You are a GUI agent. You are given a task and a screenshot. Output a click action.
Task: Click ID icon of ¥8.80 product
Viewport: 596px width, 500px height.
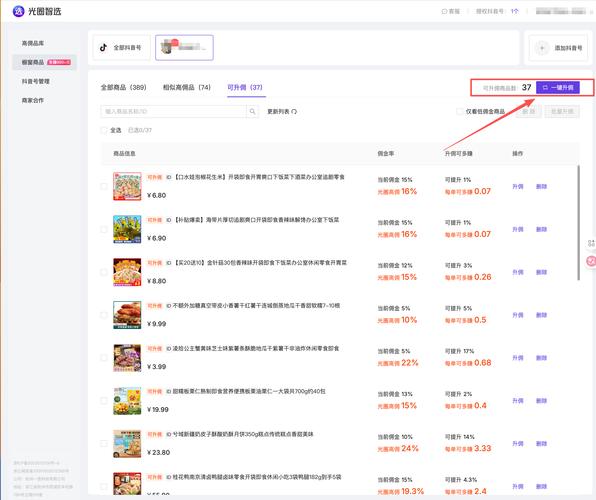[x=169, y=263]
